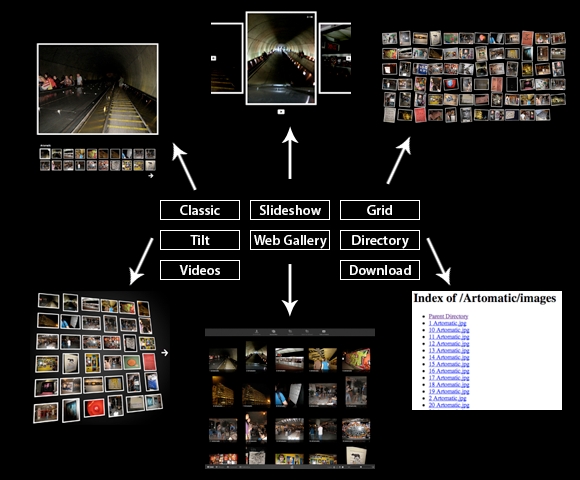Choose the Tilt gallery option
Image resolution: width=580 pixels, height=480 pixels.
[x=200, y=240]
